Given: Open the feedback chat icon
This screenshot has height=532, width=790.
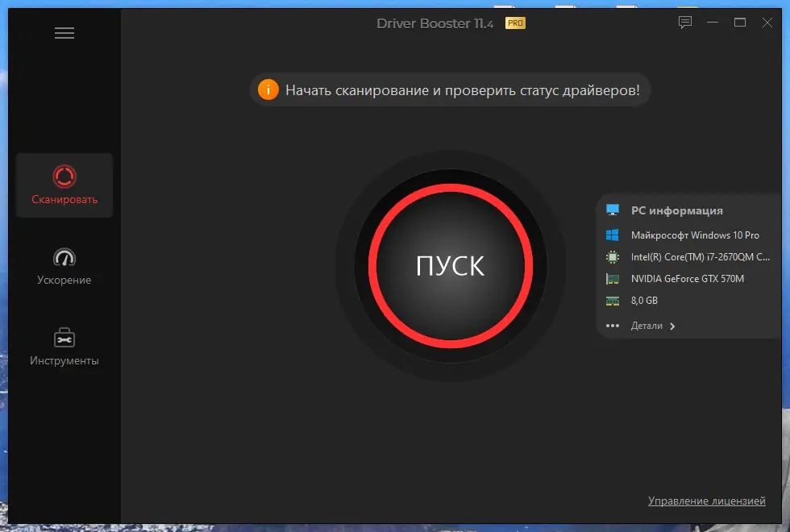Looking at the screenshot, I should pos(684,23).
